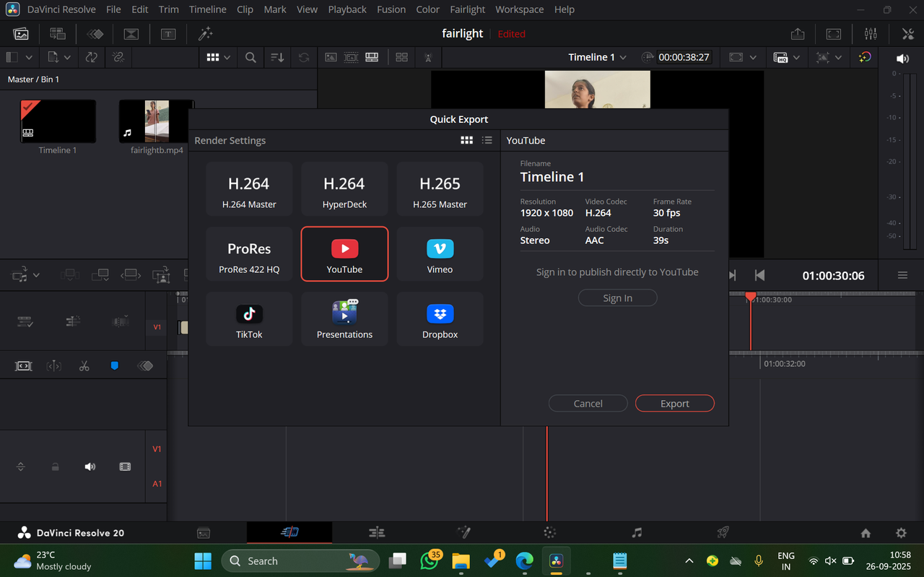Image resolution: width=924 pixels, height=577 pixels.
Task: Toggle the track video filmstrip icon
Action: pos(125,467)
